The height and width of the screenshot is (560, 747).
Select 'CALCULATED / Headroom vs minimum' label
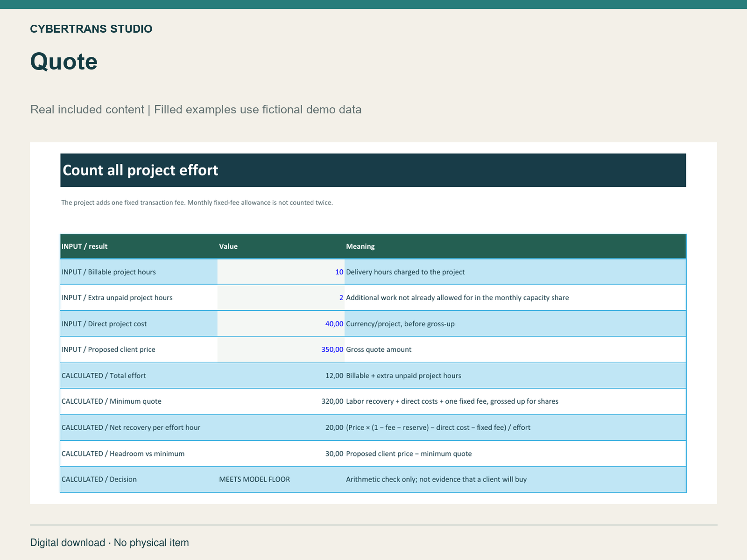point(123,454)
